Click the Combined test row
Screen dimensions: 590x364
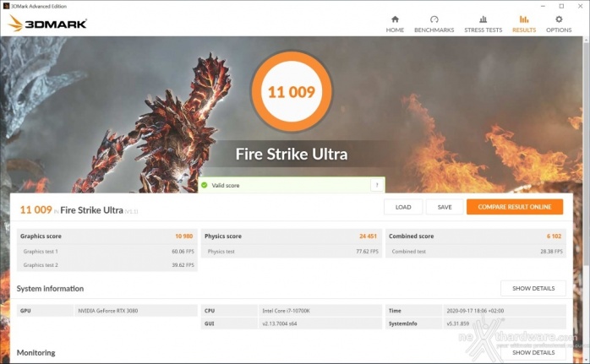coord(476,251)
